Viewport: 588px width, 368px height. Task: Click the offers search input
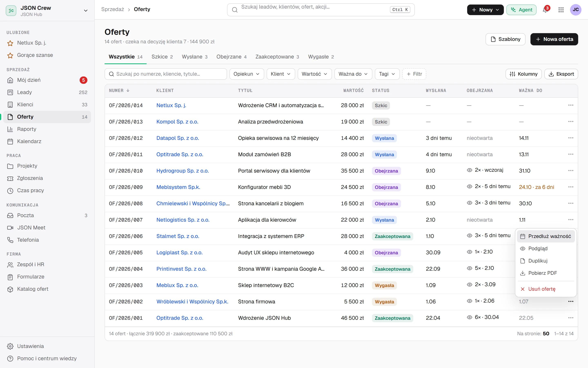pos(166,74)
